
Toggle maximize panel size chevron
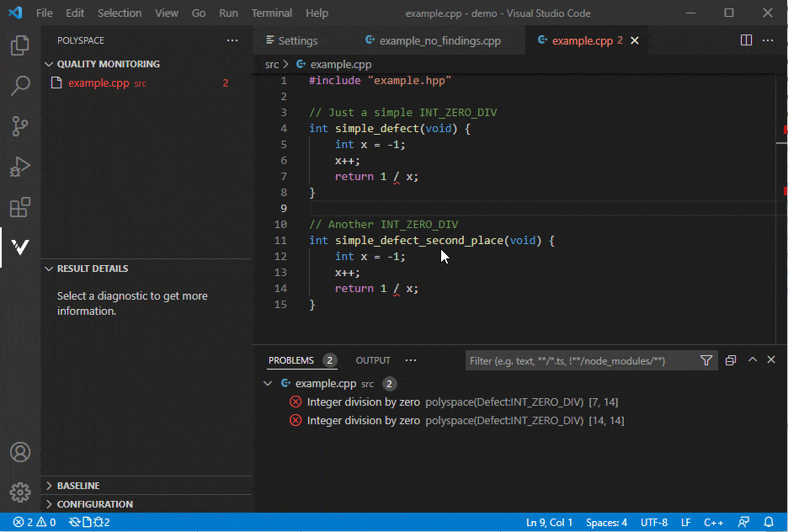pos(753,360)
